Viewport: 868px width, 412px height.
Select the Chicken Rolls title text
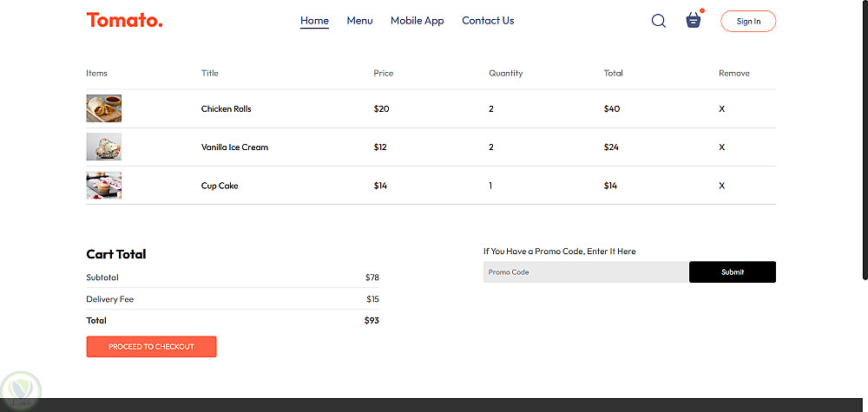point(227,109)
